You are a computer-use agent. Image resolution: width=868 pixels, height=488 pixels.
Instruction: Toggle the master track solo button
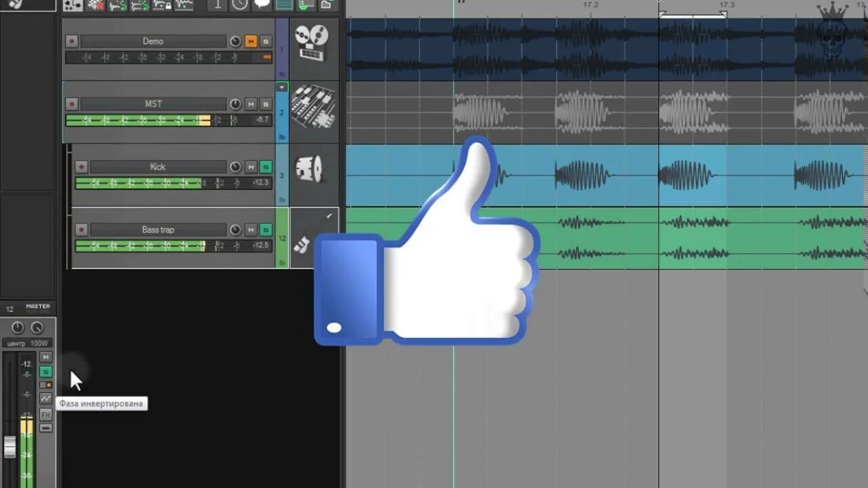point(45,371)
